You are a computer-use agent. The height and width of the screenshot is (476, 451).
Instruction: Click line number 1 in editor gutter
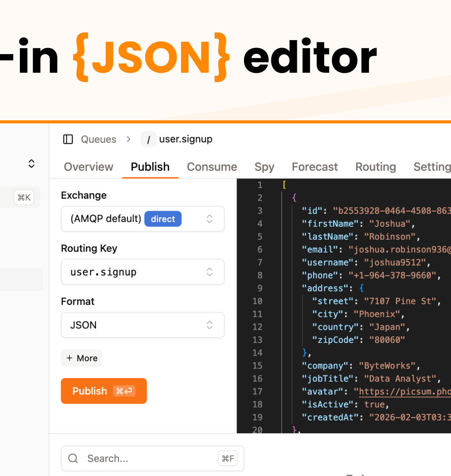coord(260,185)
